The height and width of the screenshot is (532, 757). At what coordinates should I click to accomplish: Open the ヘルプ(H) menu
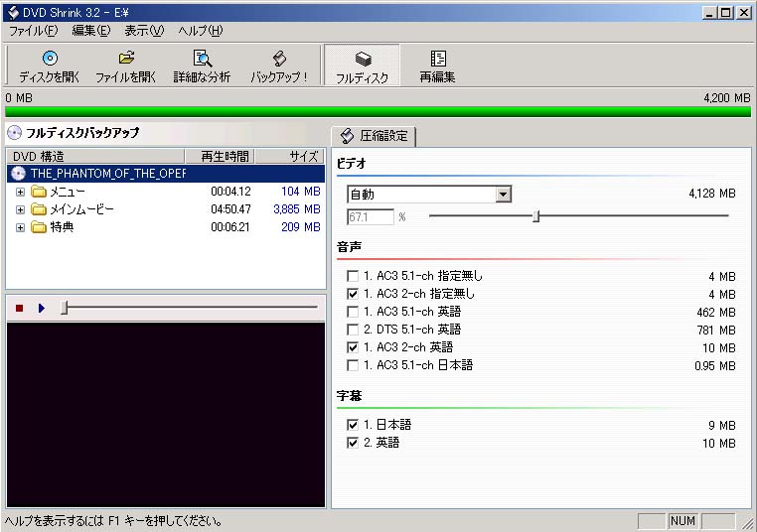tap(201, 31)
